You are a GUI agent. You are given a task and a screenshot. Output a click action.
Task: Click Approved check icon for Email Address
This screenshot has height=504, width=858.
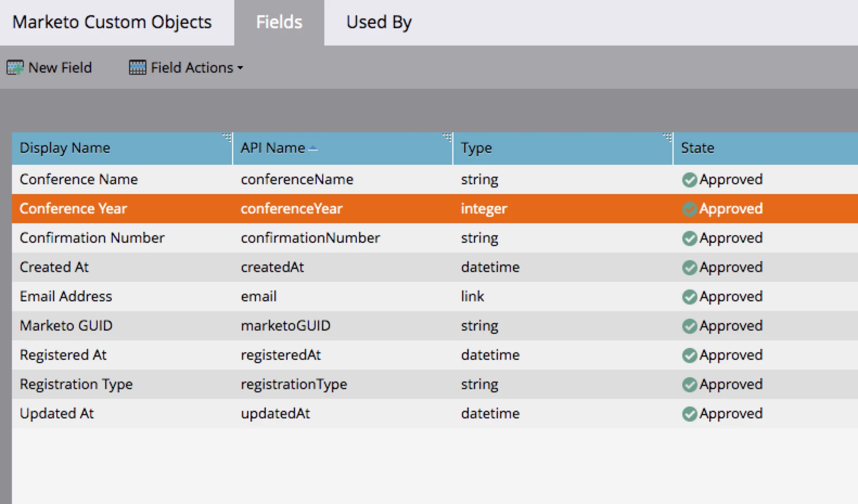pos(689,297)
